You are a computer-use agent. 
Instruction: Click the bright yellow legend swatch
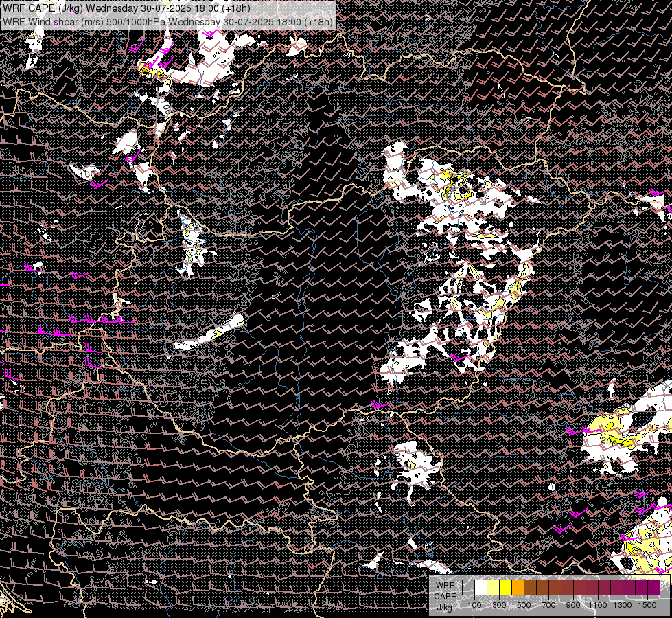506,588
